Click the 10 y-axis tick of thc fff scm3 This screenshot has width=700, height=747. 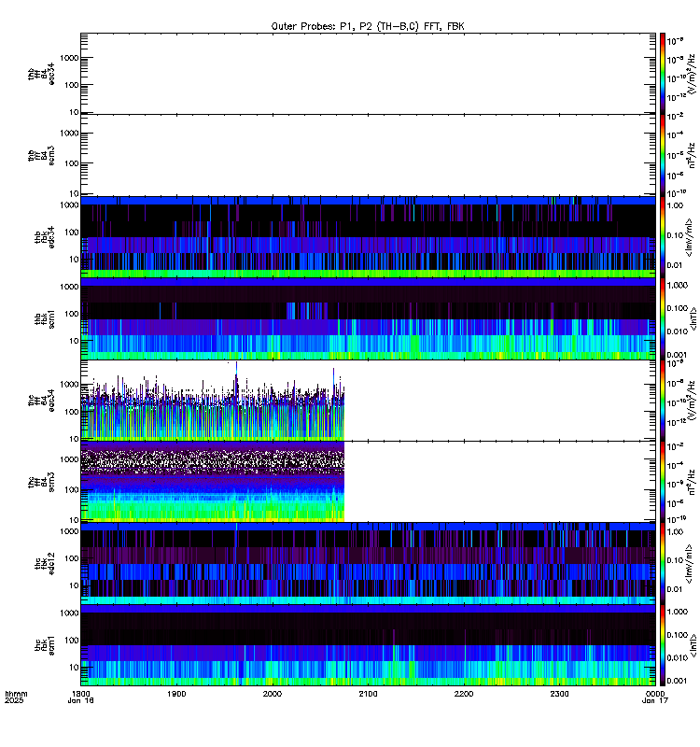(x=74, y=520)
